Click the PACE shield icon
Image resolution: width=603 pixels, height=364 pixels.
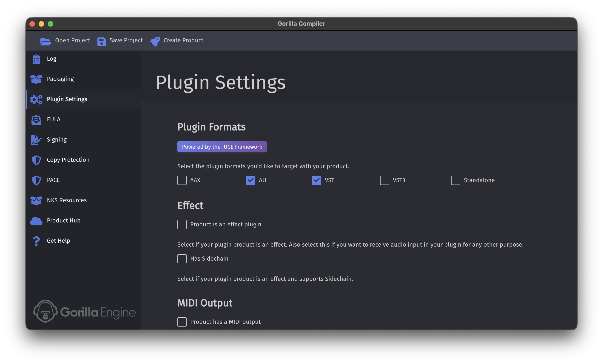(x=36, y=180)
